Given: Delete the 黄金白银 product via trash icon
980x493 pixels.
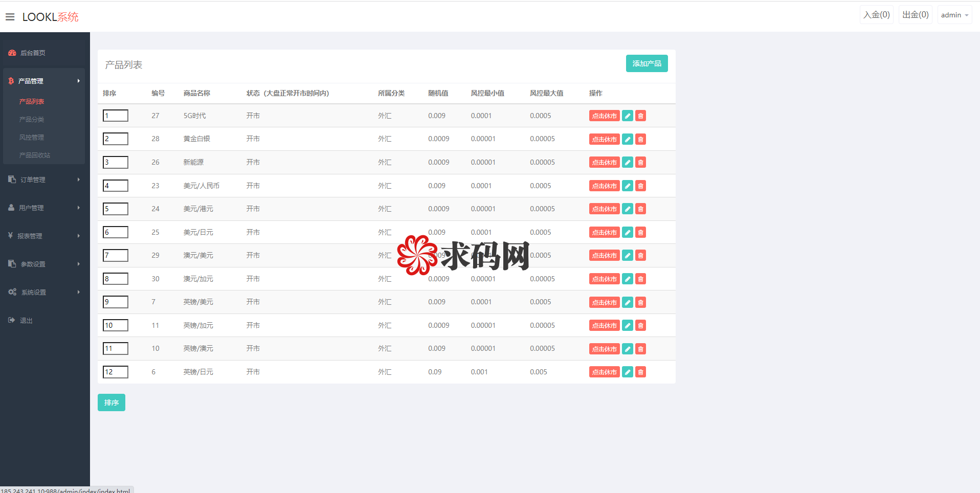Looking at the screenshot, I should click(640, 139).
